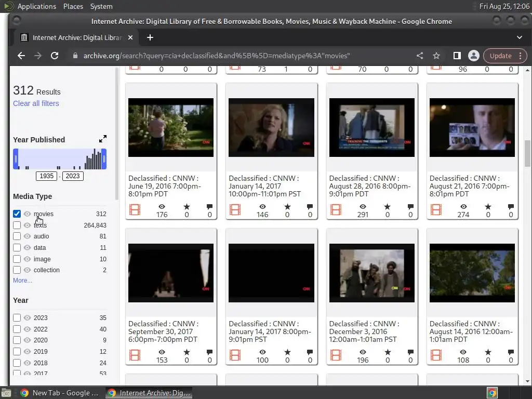The image size is (532, 399).
Task: Close the Internet Archive tab
Action: tap(130, 37)
